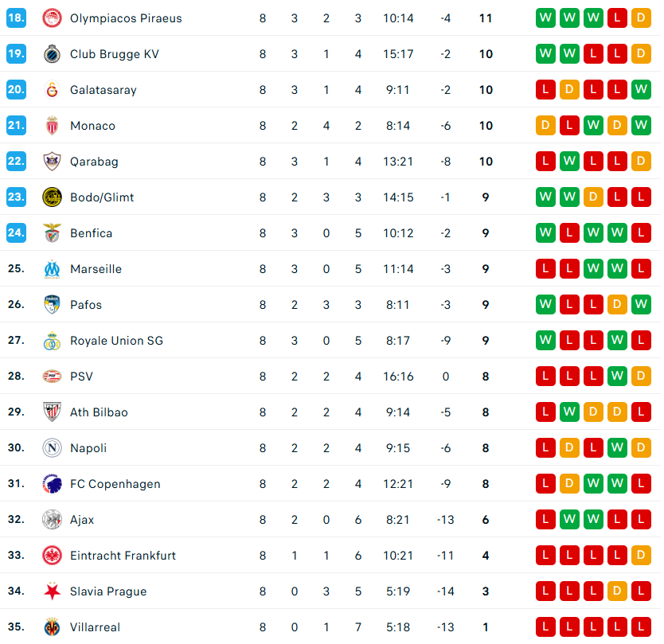Click rank badge 18 for Olympiacos

coord(16,18)
